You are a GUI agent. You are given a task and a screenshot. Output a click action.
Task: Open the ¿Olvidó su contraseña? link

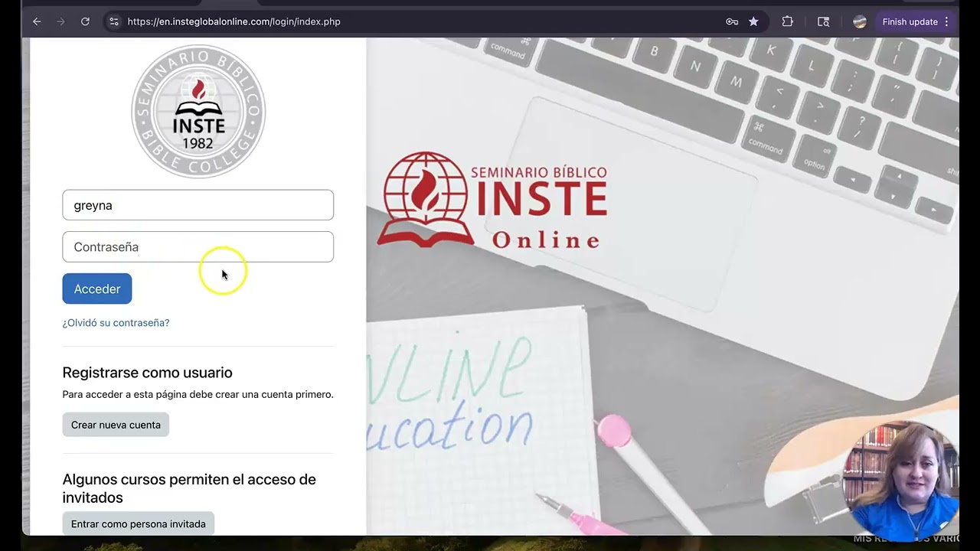pos(116,323)
